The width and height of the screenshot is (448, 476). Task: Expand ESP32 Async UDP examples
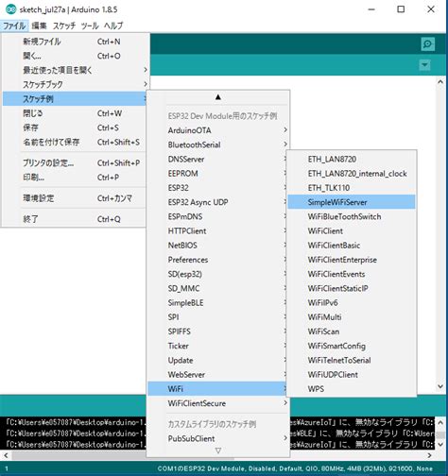217,202
